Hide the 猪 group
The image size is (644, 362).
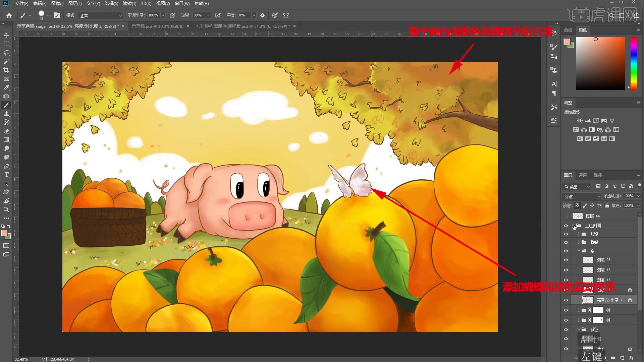click(x=566, y=251)
